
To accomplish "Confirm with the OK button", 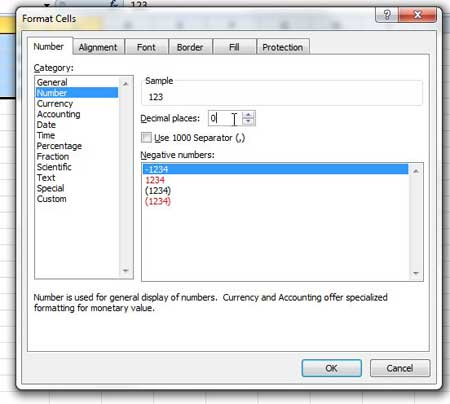I will (x=331, y=368).
